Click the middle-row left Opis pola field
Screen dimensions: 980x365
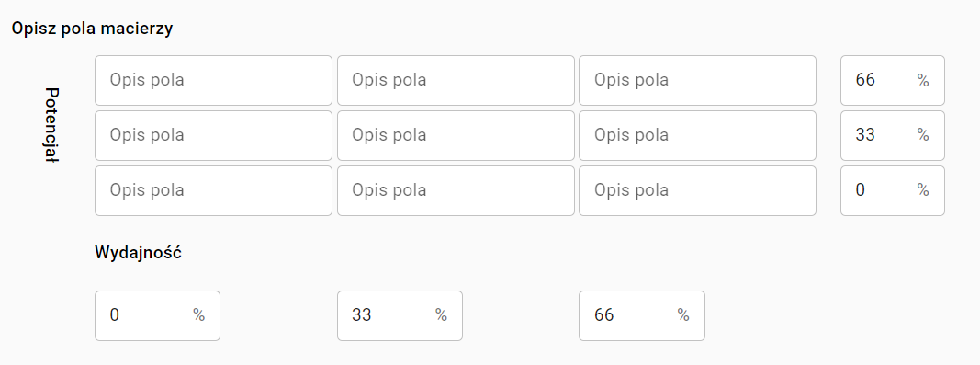pos(213,135)
